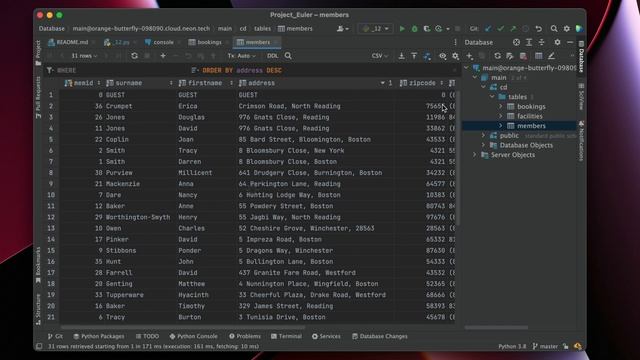Expand the facilities table node

(500, 116)
